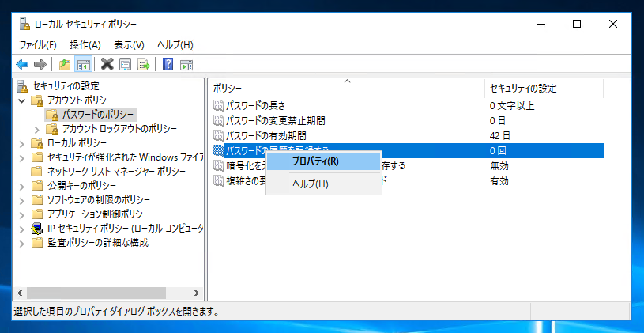The image size is (644, 333).
Task: Toggle the show/hide console tree toolbar icon
Action: tap(84, 64)
